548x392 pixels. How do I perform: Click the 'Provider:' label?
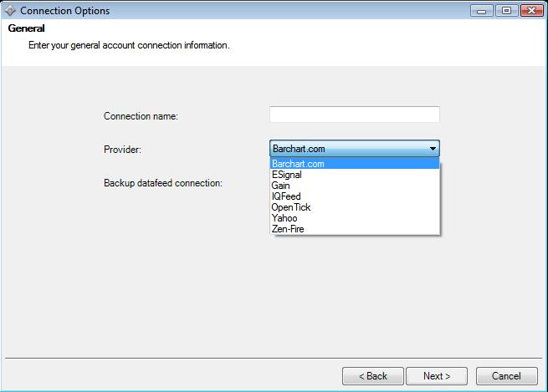click(122, 150)
